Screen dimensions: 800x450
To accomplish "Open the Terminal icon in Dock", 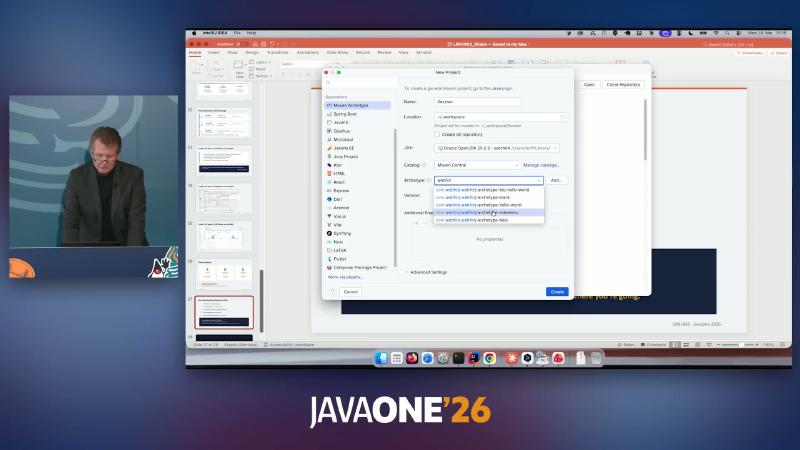I will coord(458,358).
